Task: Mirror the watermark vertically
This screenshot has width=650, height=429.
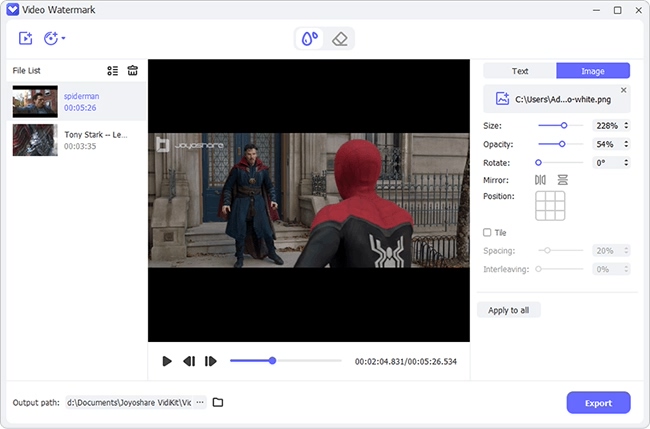Action: 563,180
